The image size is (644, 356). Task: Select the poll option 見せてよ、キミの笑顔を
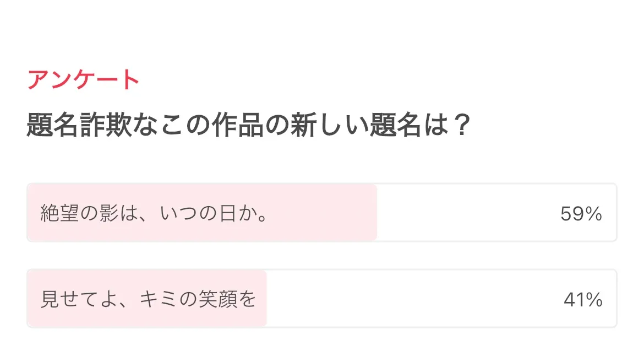coord(148,299)
